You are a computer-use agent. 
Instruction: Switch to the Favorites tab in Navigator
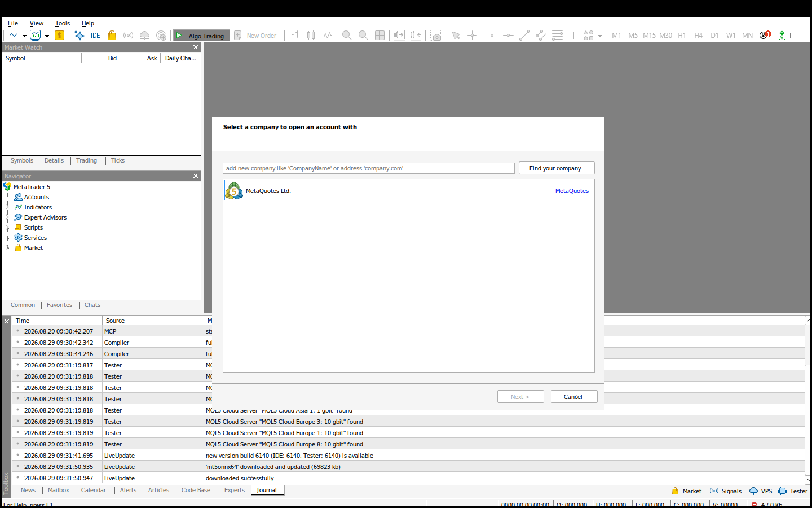(x=59, y=305)
